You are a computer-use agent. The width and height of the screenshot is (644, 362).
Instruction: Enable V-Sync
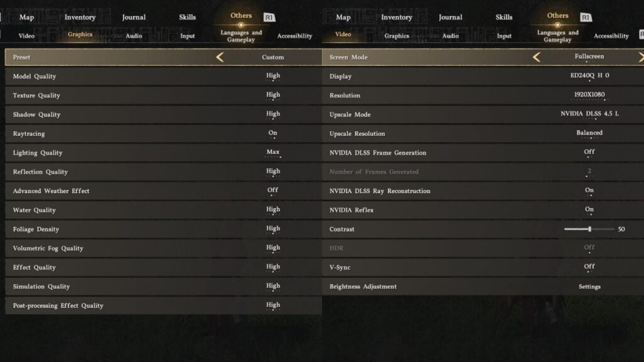click(x=589, y=266)
